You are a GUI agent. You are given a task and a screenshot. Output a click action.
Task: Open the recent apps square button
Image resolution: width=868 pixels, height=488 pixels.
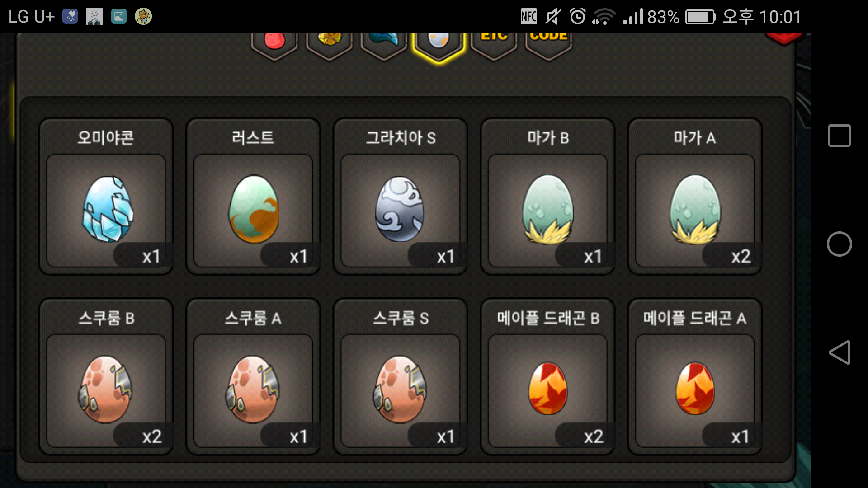(840, 136)
